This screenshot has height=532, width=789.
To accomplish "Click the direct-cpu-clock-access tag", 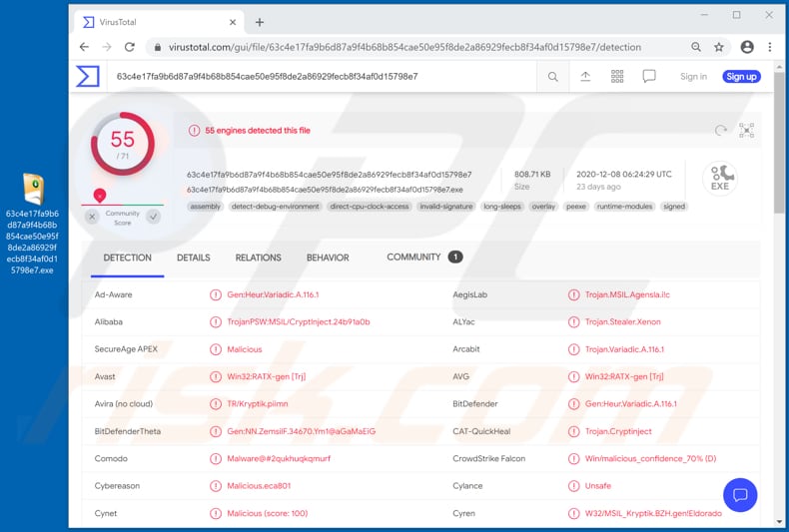I will click(x=370, y=207).
